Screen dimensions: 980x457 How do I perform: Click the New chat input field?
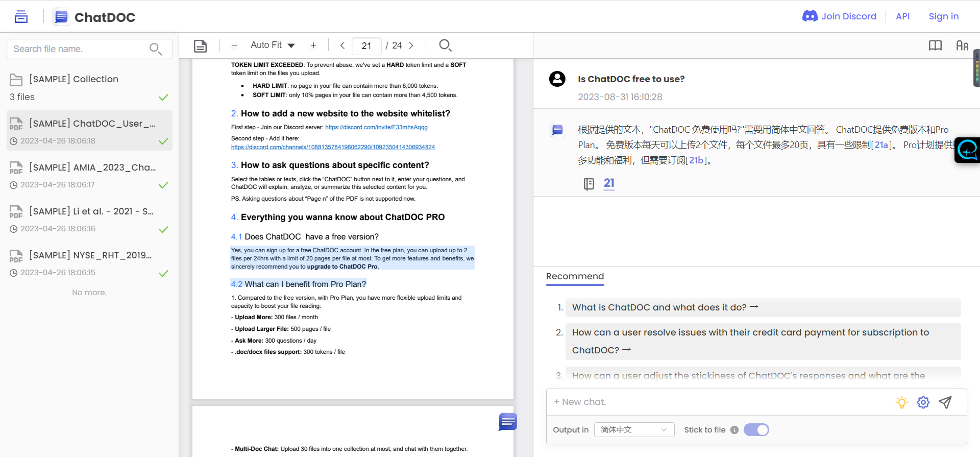720,402
